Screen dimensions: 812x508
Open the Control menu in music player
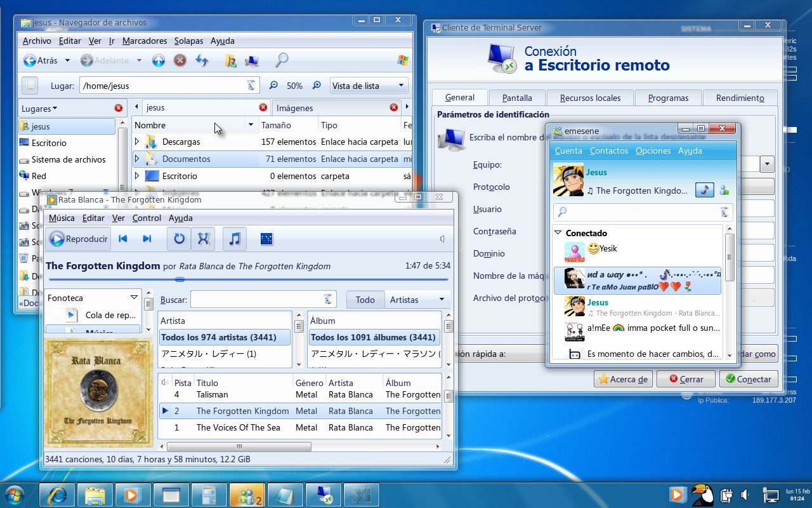pyautogui.click(x=147, y=218)
